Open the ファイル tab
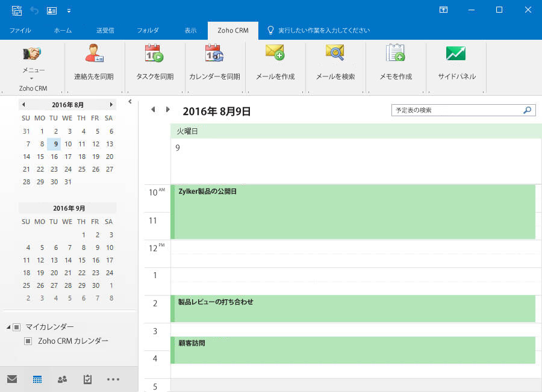542x392 pixels. [x=20, y=31]
